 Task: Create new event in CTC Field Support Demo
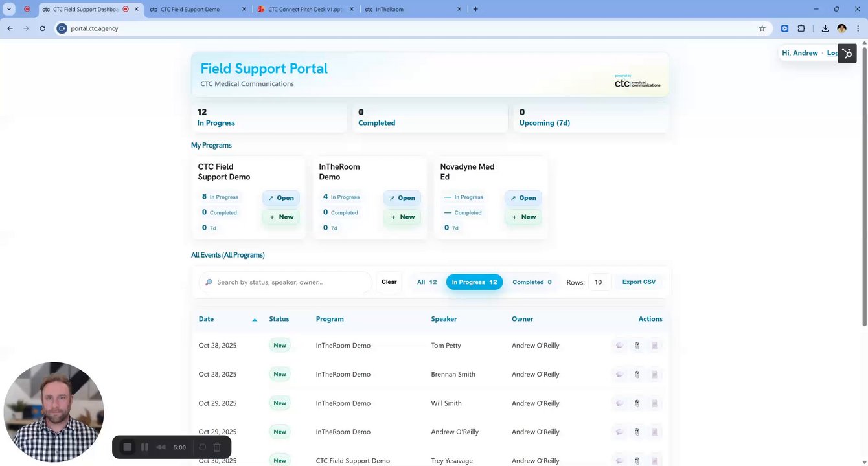pyautogui.click(x=281, y=217)
